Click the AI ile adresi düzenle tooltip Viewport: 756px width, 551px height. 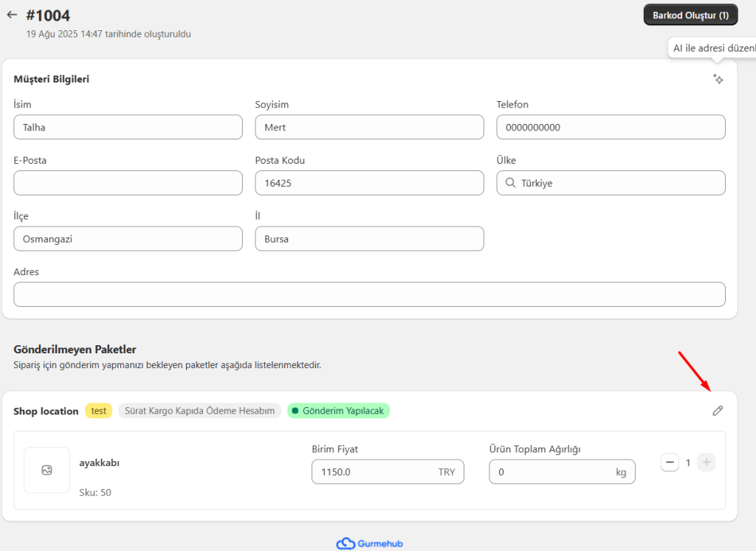pos(712,48)
